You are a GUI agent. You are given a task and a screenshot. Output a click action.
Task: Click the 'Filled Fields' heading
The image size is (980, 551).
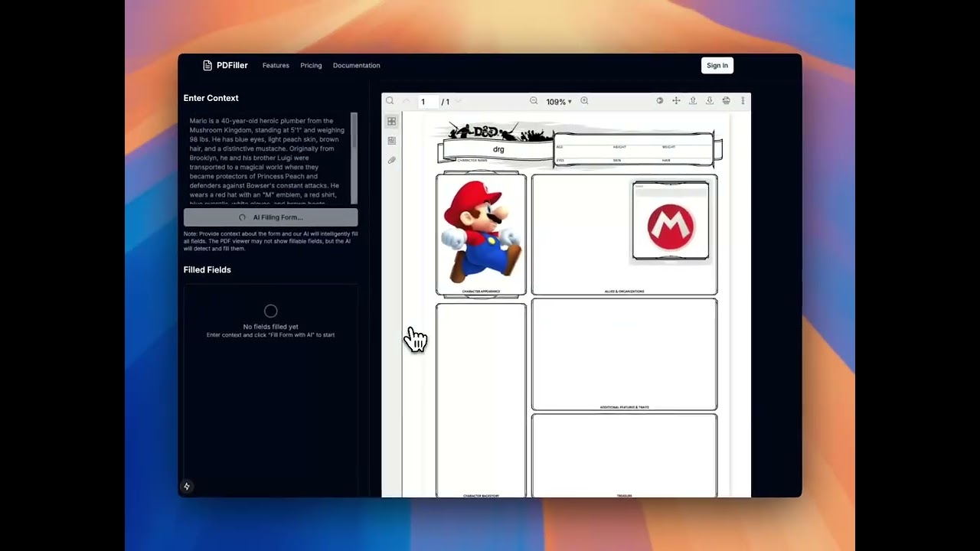207,270
